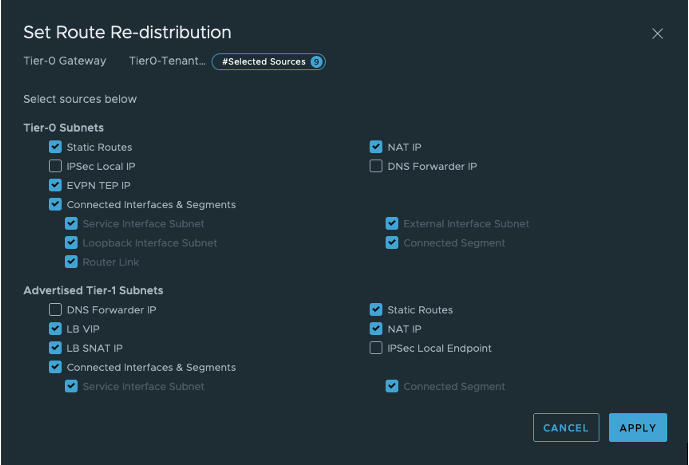
Task: Enable Tier-1 DNS Forwarder IP checkbox
Action: [56, 310]
